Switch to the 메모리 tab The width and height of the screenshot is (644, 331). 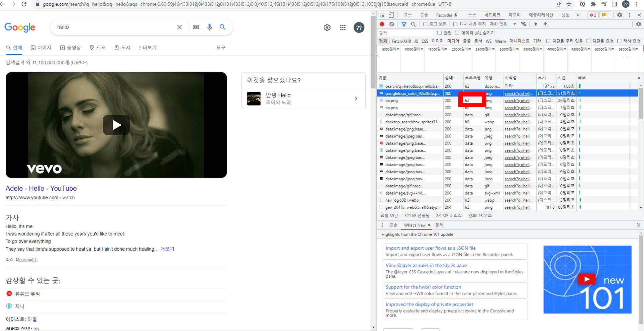pyautogui.click(x=515, y=15)
